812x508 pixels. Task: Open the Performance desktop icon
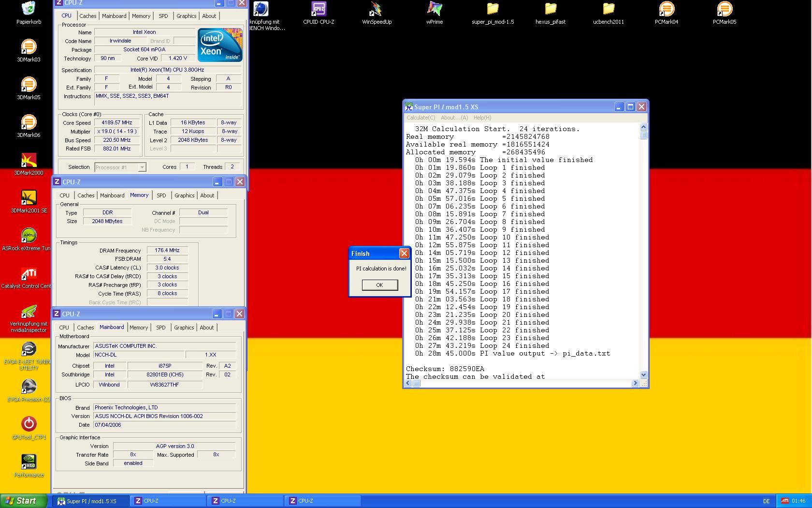click(x=29, y=462)
